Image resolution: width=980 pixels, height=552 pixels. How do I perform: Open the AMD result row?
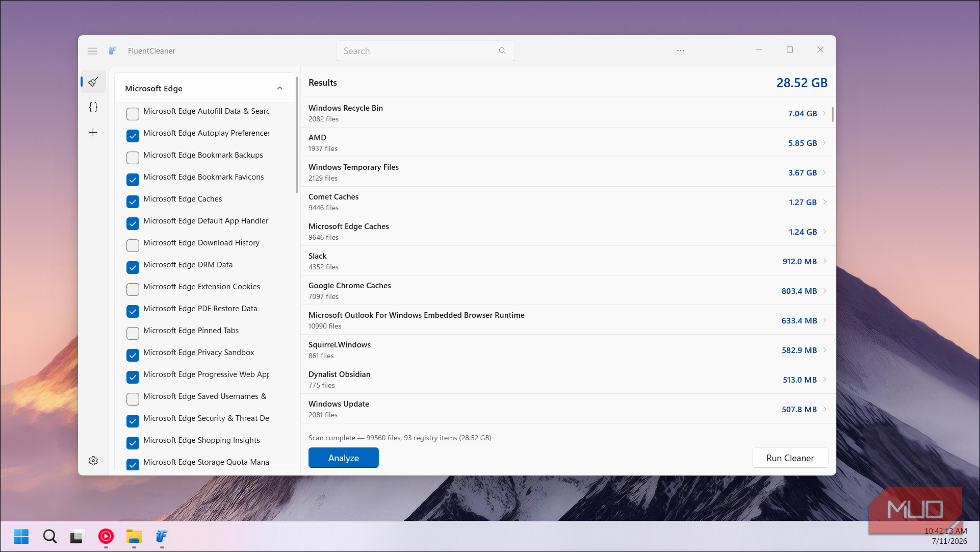pyautogui.click(x=568, y=143)
